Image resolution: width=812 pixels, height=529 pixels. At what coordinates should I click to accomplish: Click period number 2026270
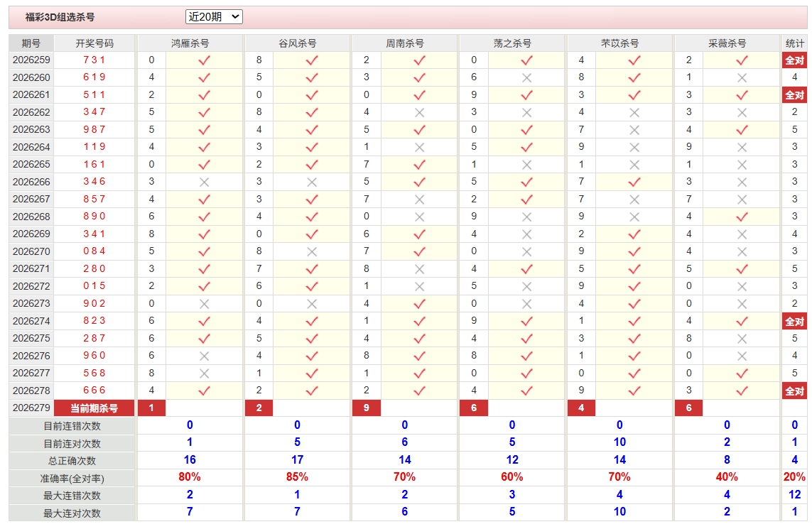pyautogui.click(x=31, y=251)
